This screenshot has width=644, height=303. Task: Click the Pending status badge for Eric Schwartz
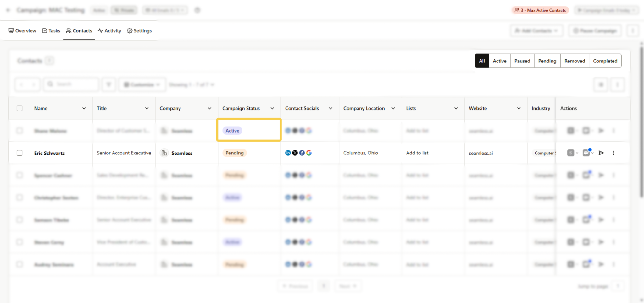(x=234, y=153)
